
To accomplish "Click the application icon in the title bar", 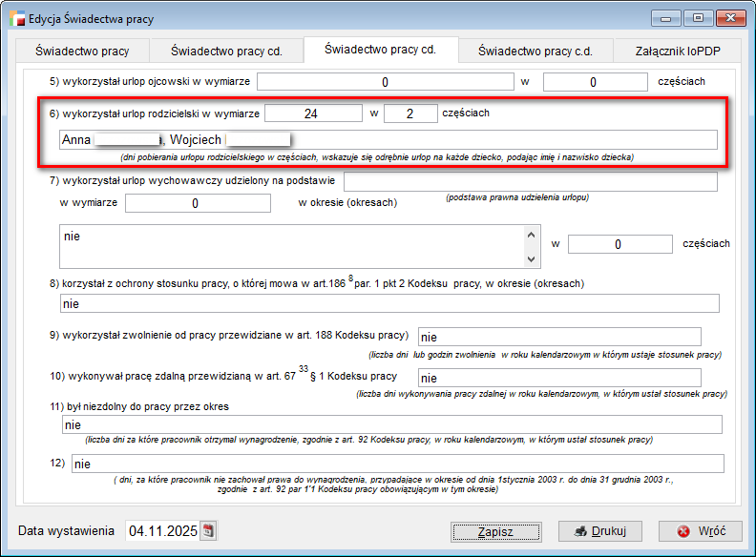I will click(x=16, y=19).
